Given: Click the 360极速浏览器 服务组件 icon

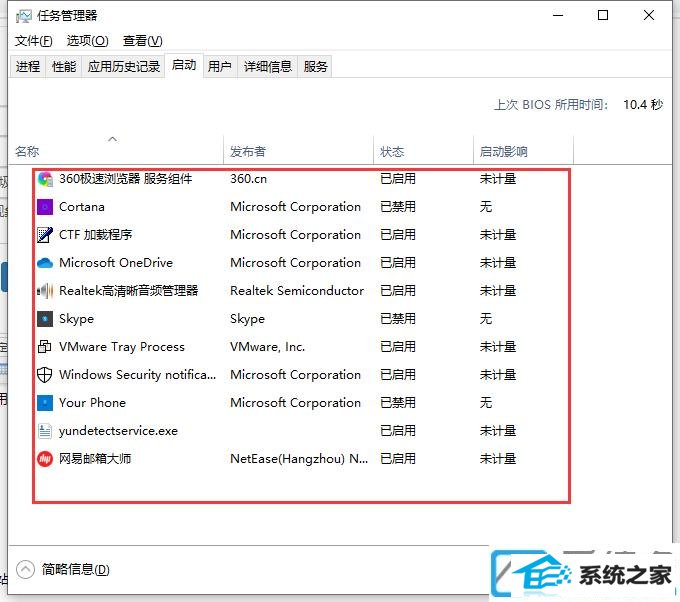Looking at the screenshot, I should click(45, 179).
